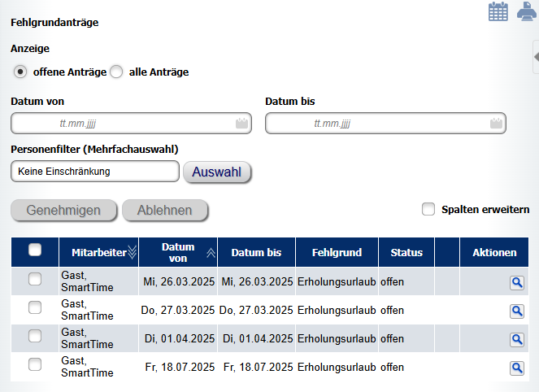Check the row for Mi, 26.03.2025
This screenshot has width=539, height=392.
(x=35, y=279)
